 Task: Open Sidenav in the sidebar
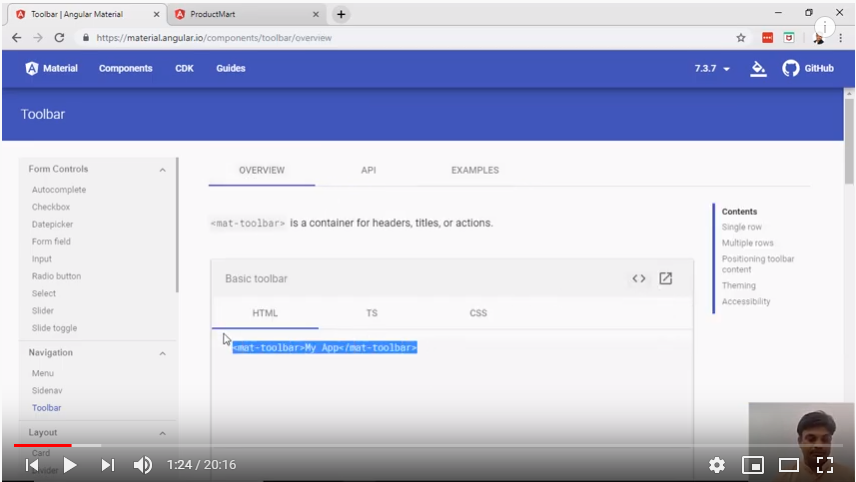tap(48, 391)
